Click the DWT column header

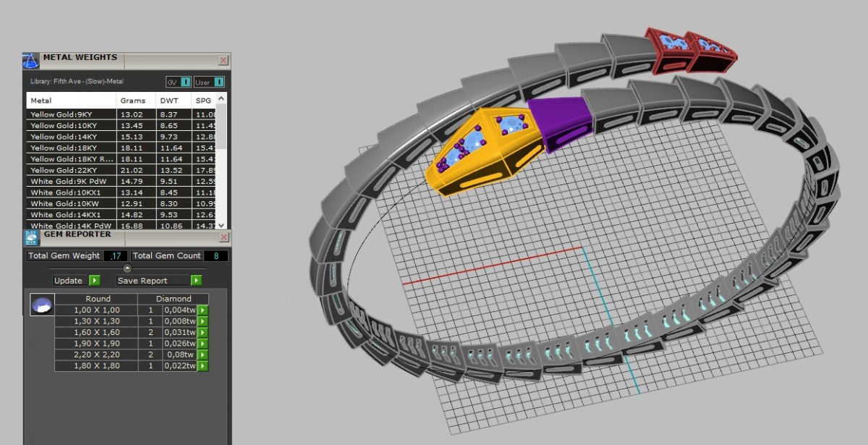pos(174,101)
